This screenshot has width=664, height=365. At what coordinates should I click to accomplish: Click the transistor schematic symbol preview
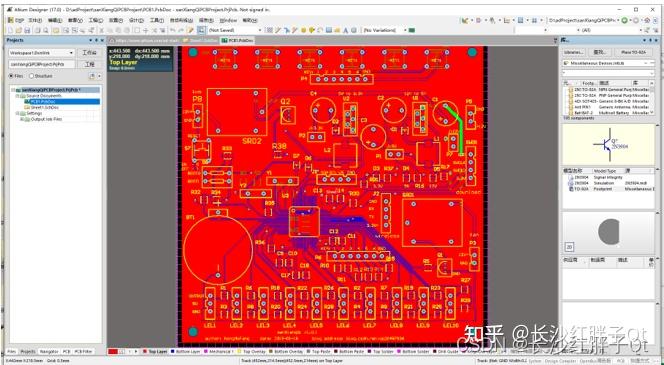pyautogui.click(x=608, y=144)
